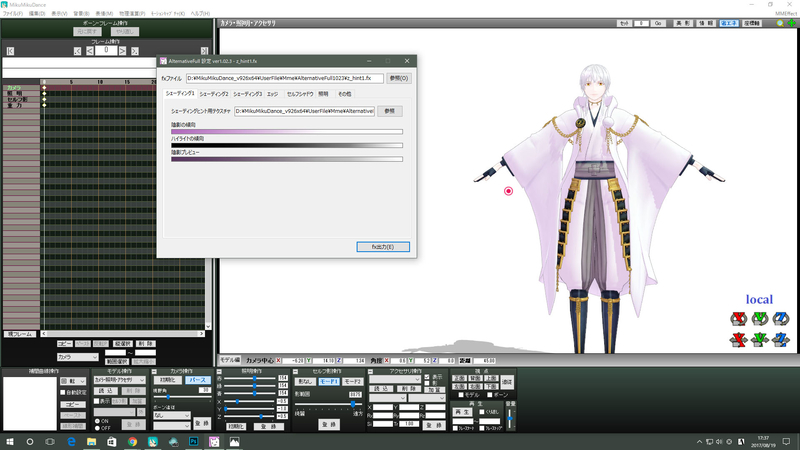Viewport: 800px width, 450px height.
Task: Click パース perspective button in camera panel
Action: 197,380
